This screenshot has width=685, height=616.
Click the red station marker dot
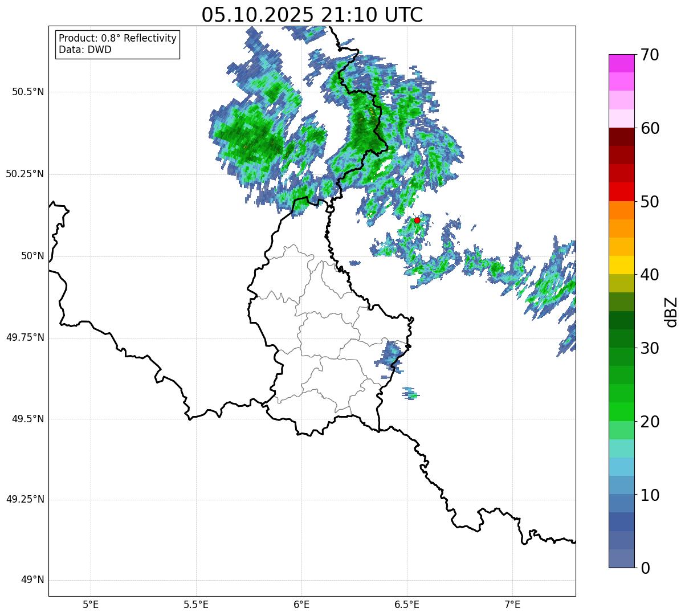[417, 221]
